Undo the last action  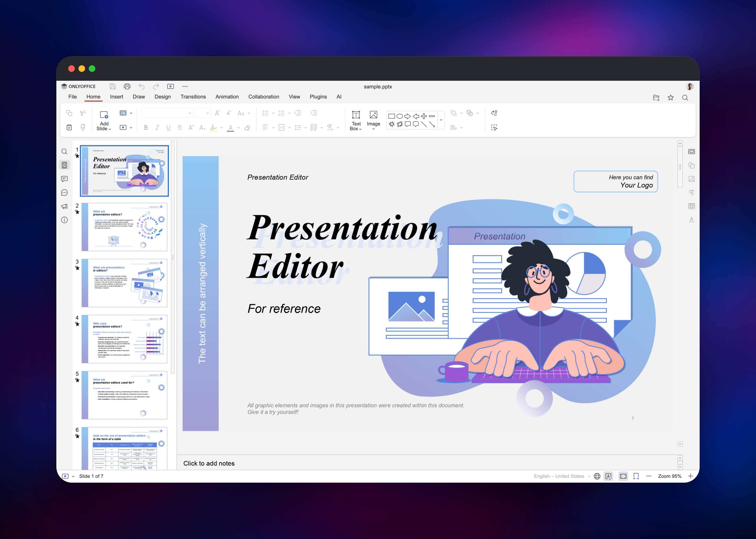[142, 86]
